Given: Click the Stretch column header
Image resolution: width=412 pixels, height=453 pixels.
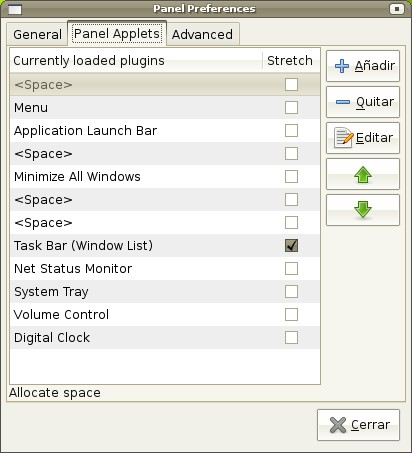Looking at the screenshot, I should tap(291, 61).
